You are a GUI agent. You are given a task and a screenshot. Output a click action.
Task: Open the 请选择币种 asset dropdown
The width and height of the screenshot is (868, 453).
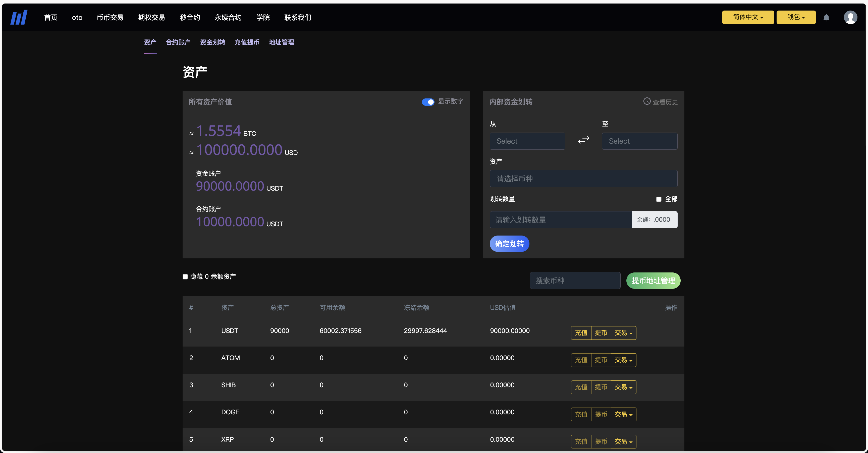pyautogui.click(x=583, y=179)
